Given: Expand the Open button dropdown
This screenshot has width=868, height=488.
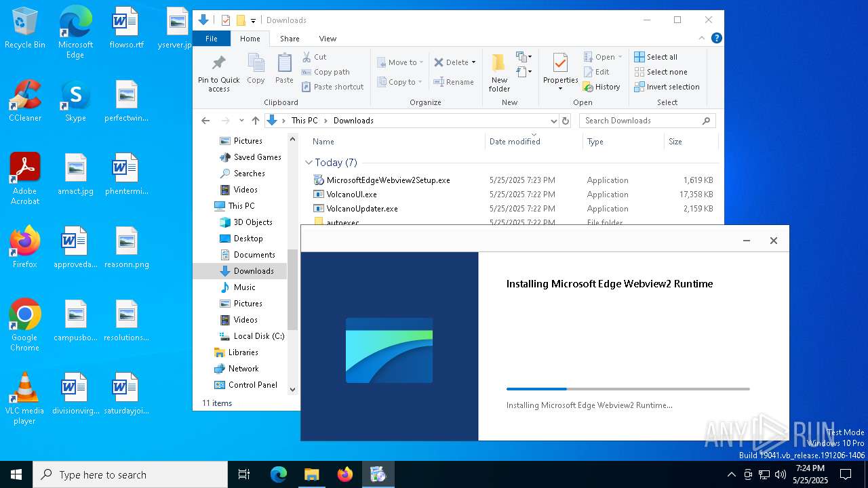Looking at the screenshot, I should 620,57.
